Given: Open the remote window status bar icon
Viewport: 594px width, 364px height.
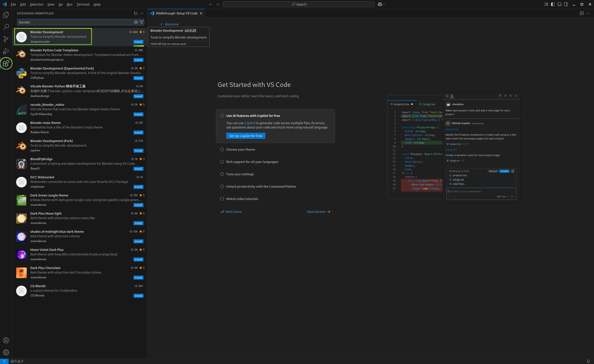Looking at the screenshot, I should (x=4, y=361).
